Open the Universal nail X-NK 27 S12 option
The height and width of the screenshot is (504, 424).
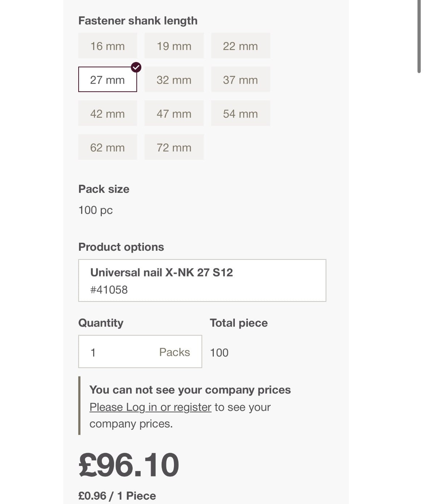pos(202,280)
